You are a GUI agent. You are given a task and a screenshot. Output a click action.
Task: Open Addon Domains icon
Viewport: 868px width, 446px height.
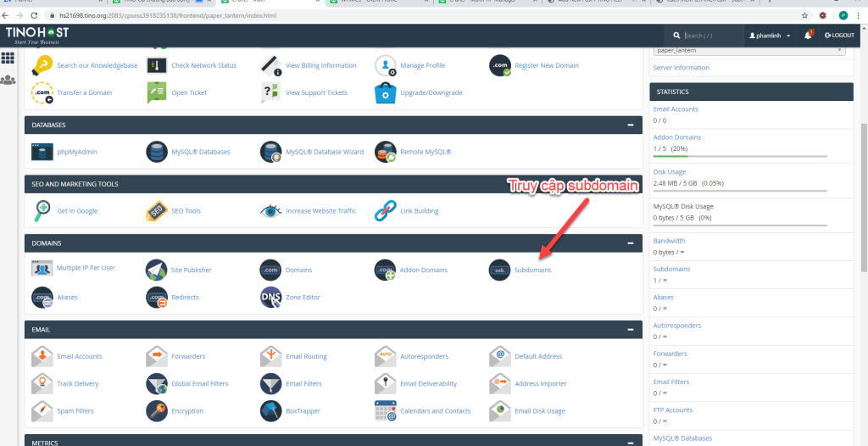(x=386, y=270)
